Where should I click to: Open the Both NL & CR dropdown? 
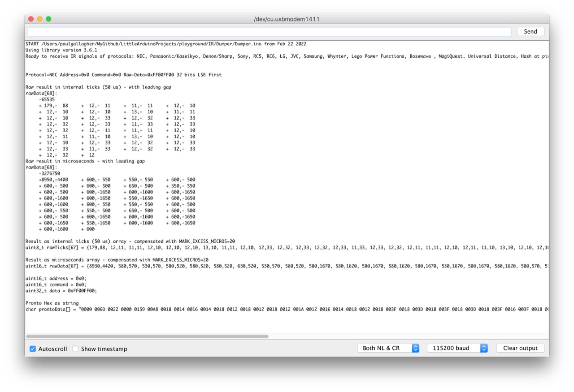pos(388,348)
